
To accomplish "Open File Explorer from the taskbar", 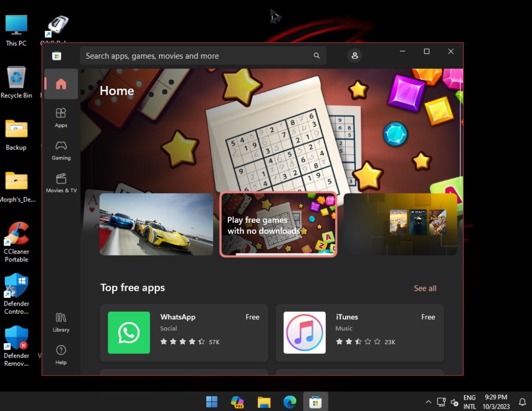I will pyautogui.click(x=263, y=402).
